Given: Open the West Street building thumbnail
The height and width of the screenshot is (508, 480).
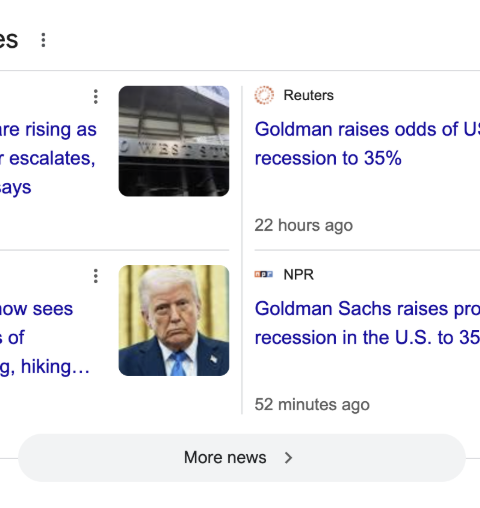Looking at the screenshot, I should [x=174, y=141].
